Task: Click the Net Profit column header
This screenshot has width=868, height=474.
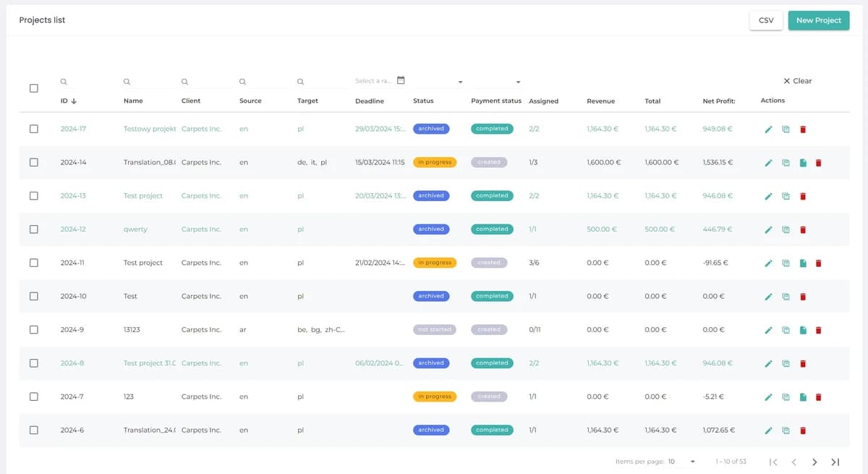Action: point(718,101)
